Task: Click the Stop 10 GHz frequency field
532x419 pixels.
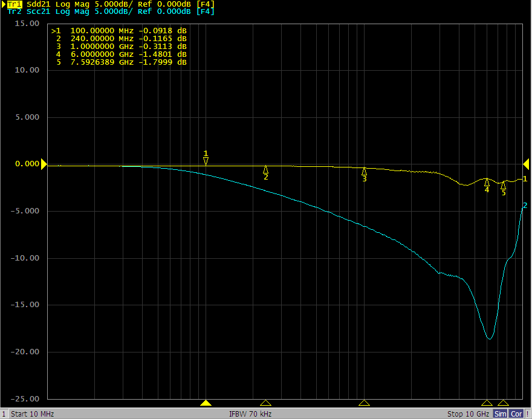Action: tap(468, 414)
